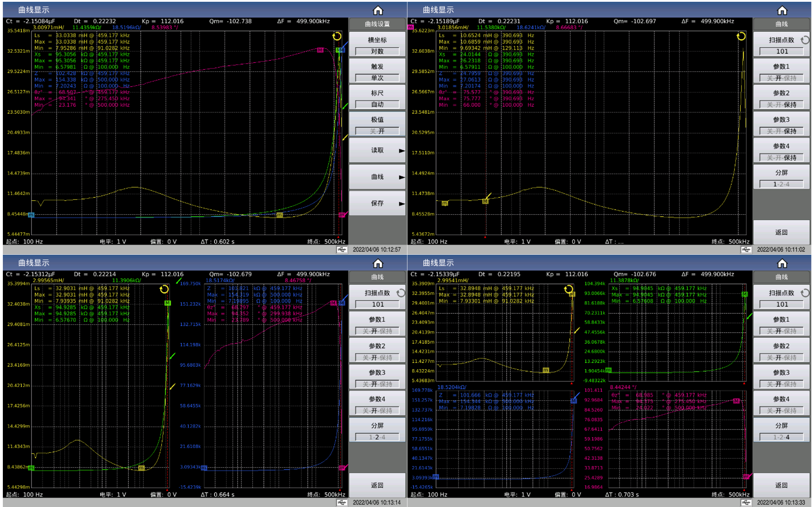This screenshot has width=812, height=507.
Task: Click the 扫描点数 101 field in the bottom-right panel
Action: 781,304
